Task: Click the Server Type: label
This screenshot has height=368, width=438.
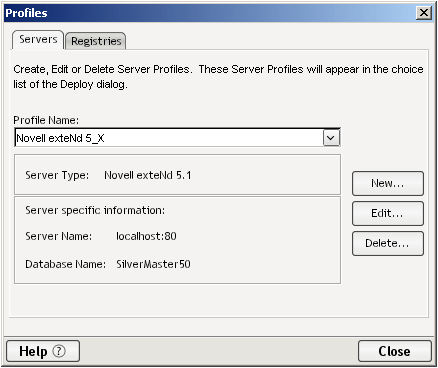Action: click(x=57, y=175)
